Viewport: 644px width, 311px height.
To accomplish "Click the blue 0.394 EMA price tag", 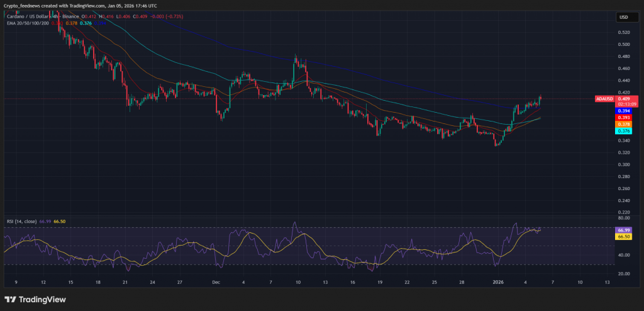I will (623, 111).
